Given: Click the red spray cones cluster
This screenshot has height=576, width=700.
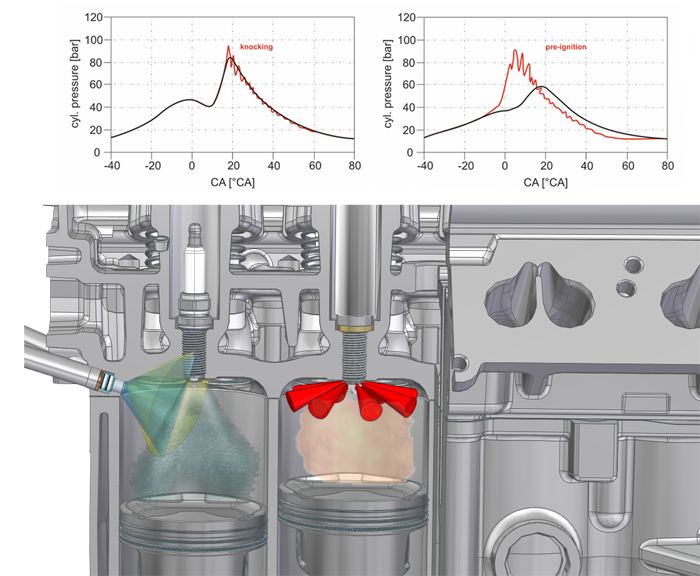Looking at the screenshot, I should pyautogui.click(x=351, y=399).
